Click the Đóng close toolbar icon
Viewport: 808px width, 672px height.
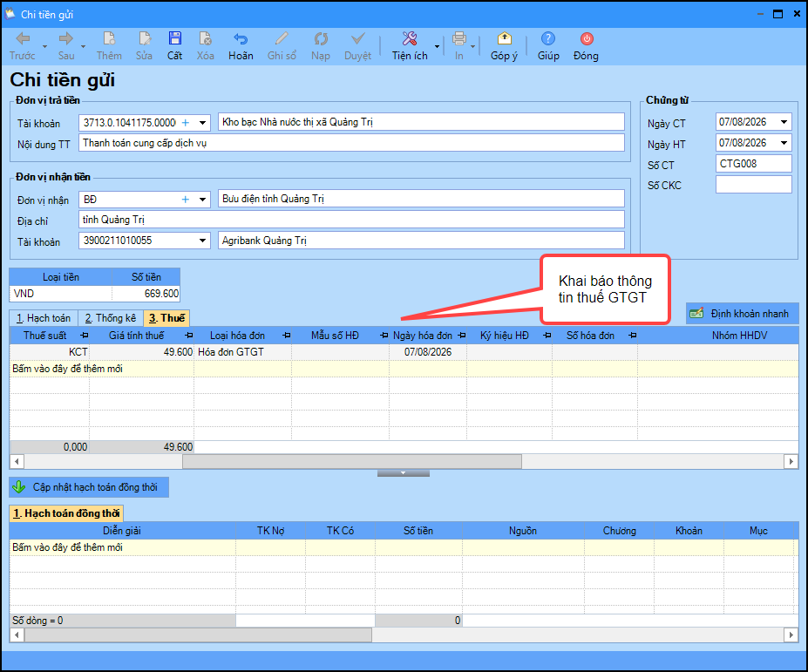587,38
